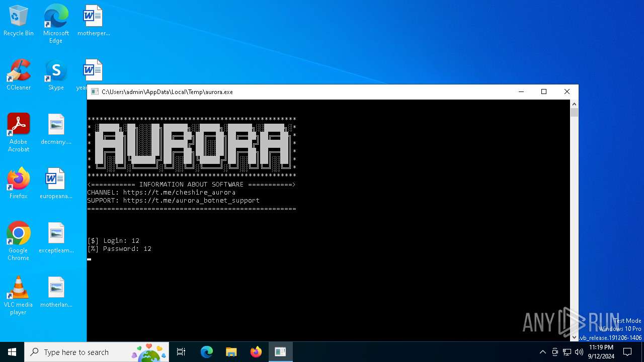Click the aurora.exe title bar path text
Viewport: 644px width, 362px height.
click(x=167, y=92)
